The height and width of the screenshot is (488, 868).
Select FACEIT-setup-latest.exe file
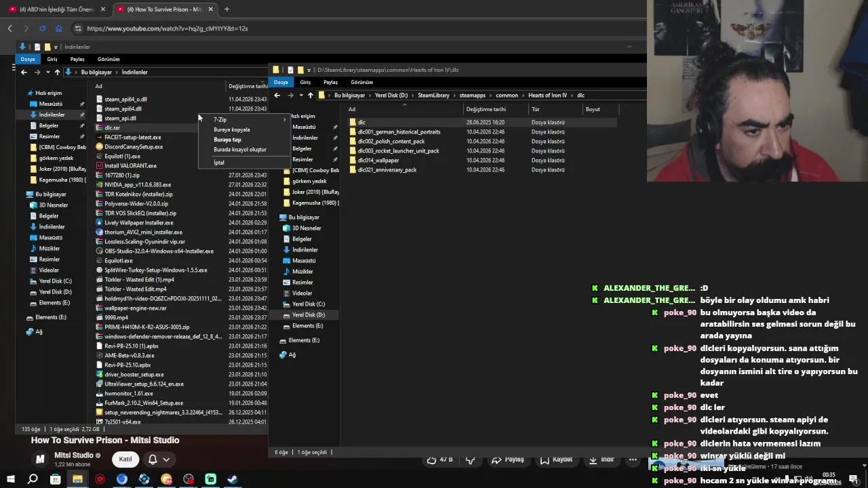(x=132, y=137)
